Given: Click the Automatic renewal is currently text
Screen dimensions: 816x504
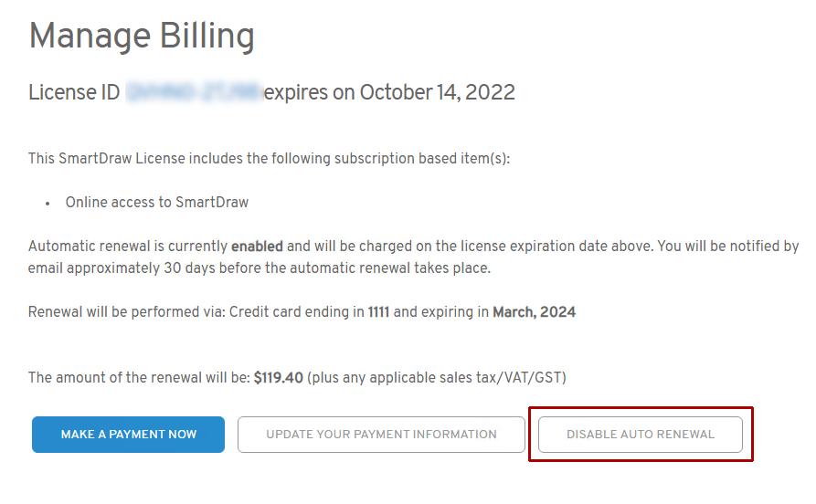Looking at the screenshot, I should 128,247.
